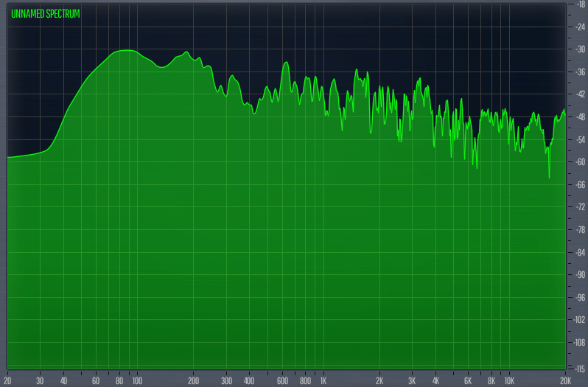
Task: Click the '20' Hz frequency label
Action: pyautogui.click(x=7, y=381)
